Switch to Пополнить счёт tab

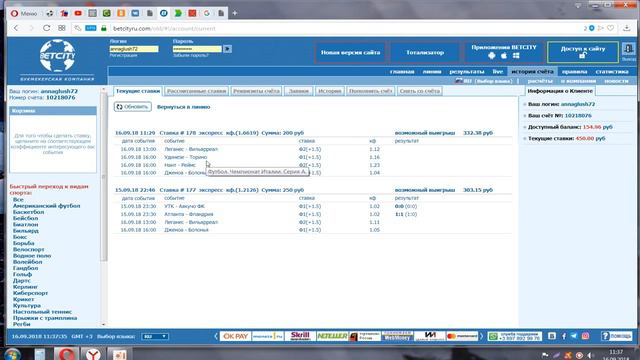[371, 91]
